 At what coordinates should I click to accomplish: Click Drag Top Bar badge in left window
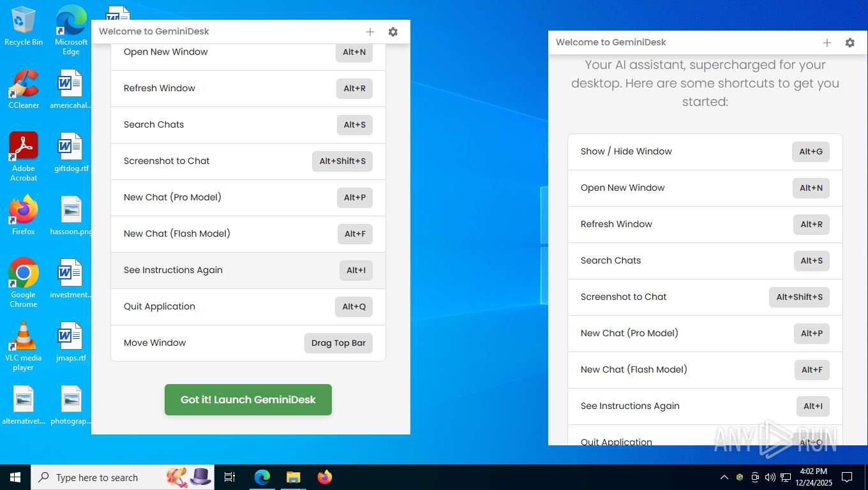pyautogui.click(x=338, y=343)
